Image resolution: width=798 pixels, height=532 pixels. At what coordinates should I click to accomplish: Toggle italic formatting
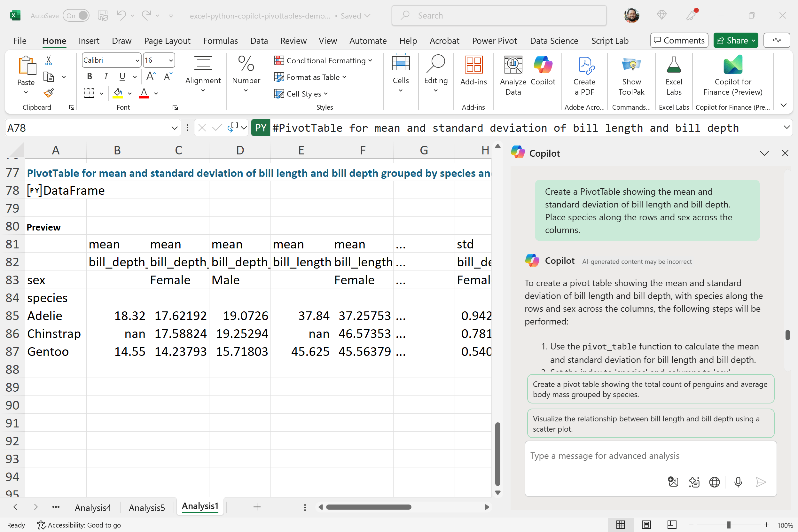pos(106,76)
